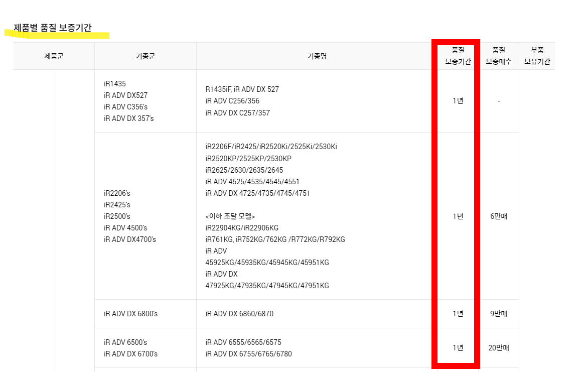
Task: Click the 'iR ADV DX 4725/4735/4745/4751' line
Action: coord(257,193)
